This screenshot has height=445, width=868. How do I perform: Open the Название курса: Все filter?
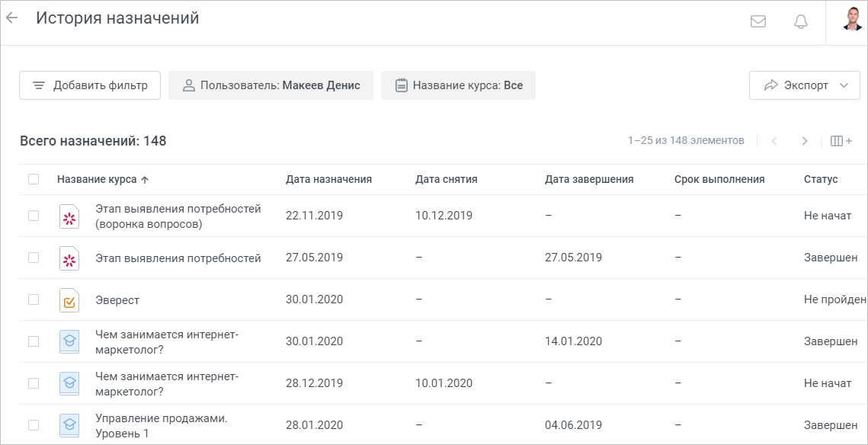458,85
